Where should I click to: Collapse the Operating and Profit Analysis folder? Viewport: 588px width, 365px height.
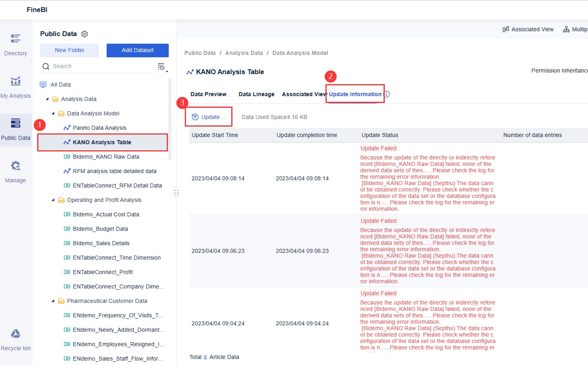coord(53,200)
